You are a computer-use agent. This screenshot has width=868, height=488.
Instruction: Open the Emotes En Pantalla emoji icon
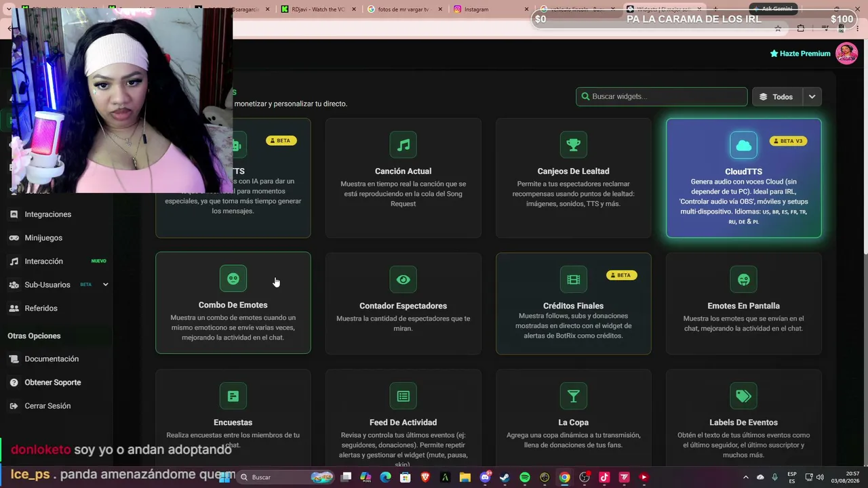(x=744, y=279)
